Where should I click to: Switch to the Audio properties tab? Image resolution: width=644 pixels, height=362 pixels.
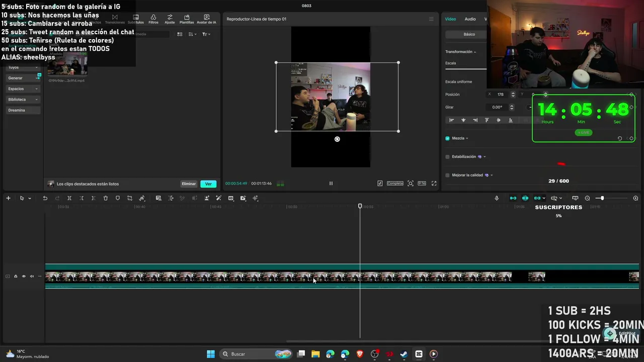tap(470, 19)
